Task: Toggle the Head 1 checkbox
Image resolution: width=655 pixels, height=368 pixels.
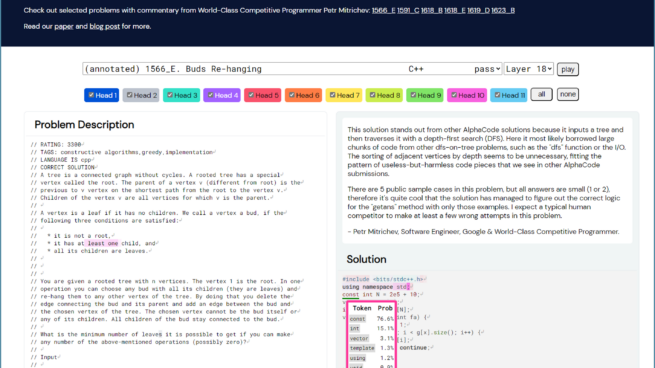Action: (x=91, y=95)
